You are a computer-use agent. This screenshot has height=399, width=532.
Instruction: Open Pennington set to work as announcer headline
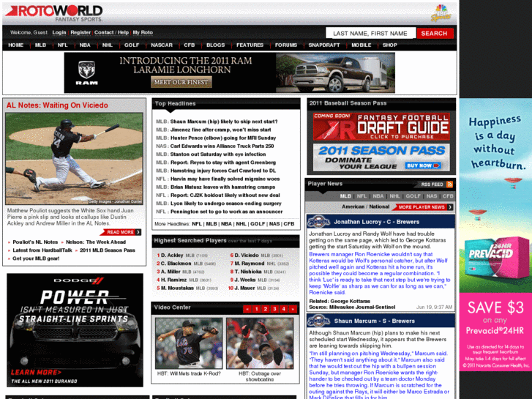coord(226,212)
